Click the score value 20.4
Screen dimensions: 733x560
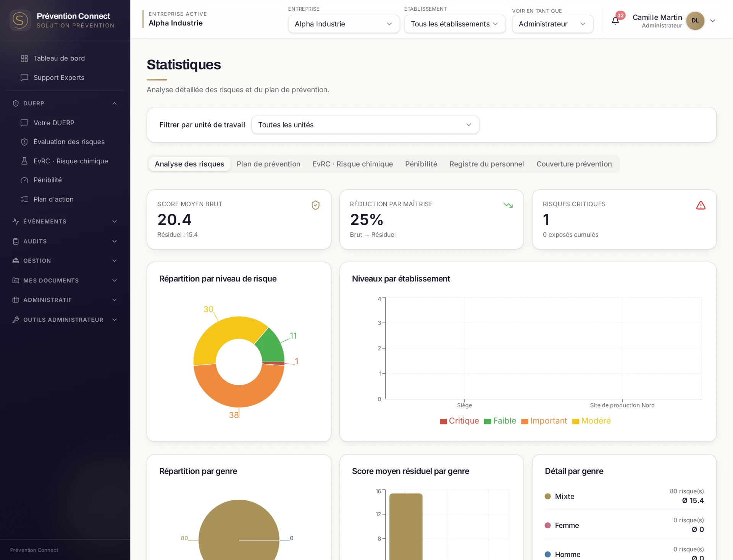[x=174, y=219]
